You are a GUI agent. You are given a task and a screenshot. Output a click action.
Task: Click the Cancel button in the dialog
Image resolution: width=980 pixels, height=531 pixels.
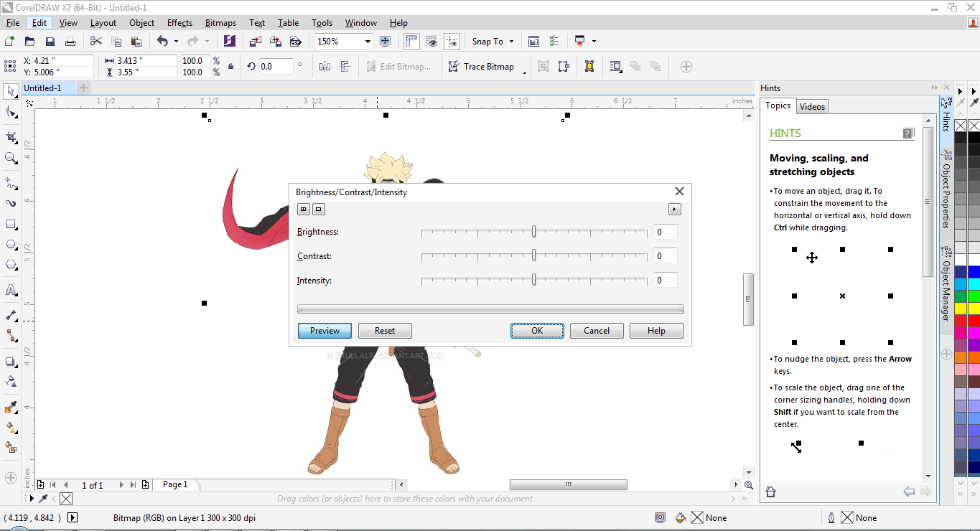click(597, 331)
